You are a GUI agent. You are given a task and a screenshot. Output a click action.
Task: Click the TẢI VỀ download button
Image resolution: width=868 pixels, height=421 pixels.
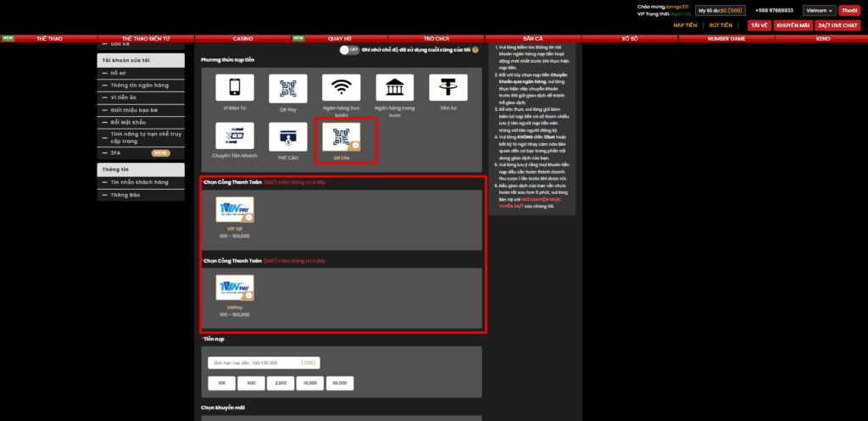(x=759, y=25)
